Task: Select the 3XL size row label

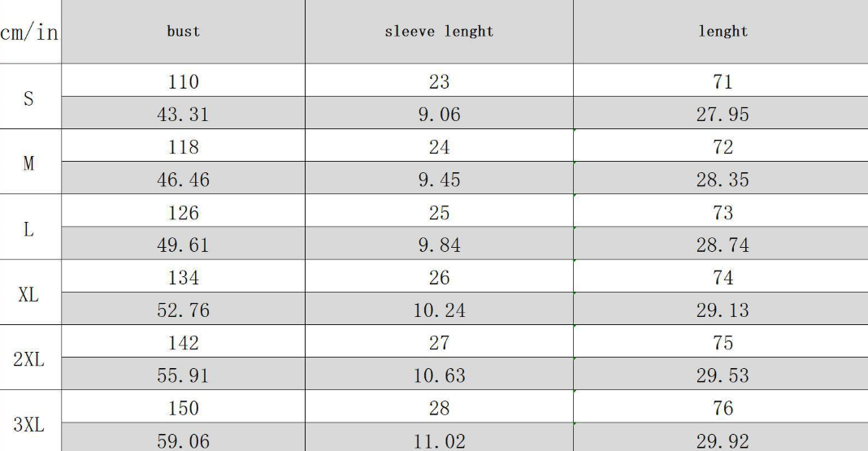Action: pyautogui.click(x=30, y=421)
